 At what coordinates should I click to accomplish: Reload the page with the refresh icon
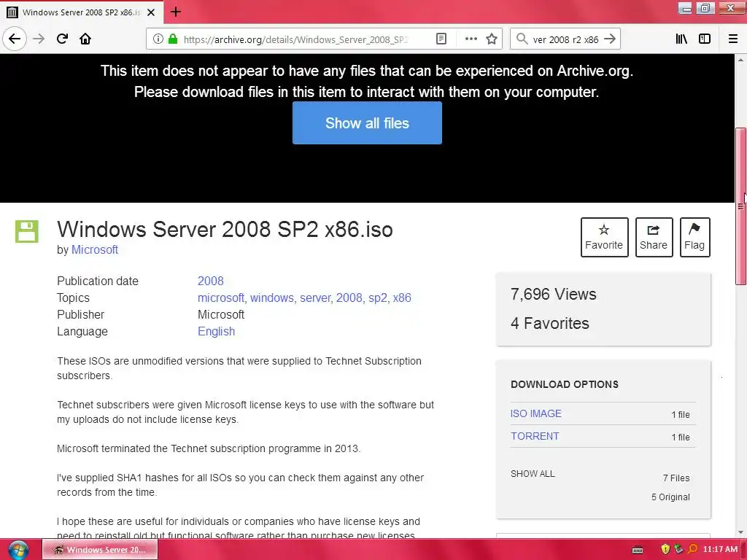[x=63, y=39]
